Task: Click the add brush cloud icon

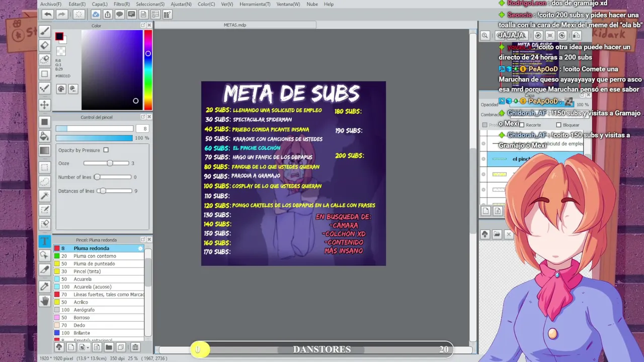Action: pos(59,347)
